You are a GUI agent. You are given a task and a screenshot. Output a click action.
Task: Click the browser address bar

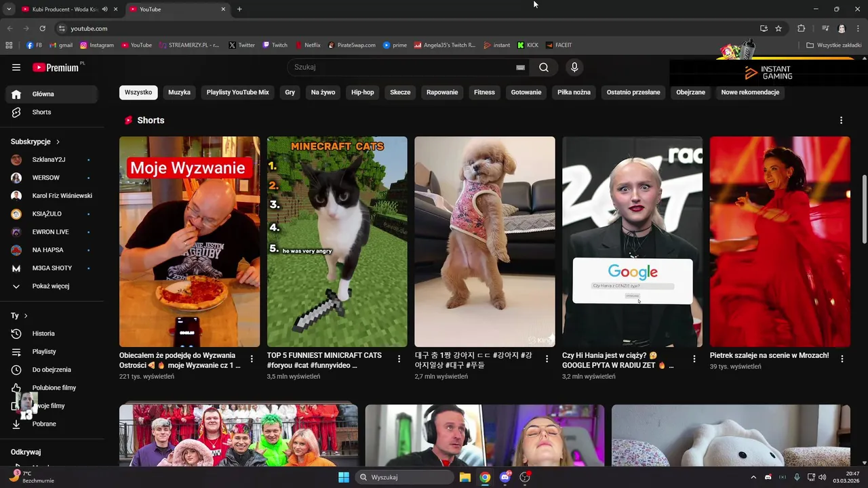pos(407,28)
